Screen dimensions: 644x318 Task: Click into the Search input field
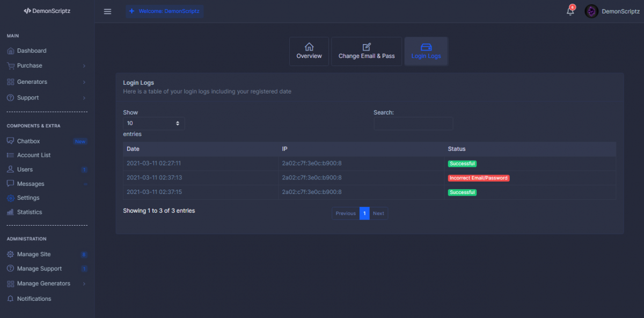pyautogui.click(x=413, y=124)
